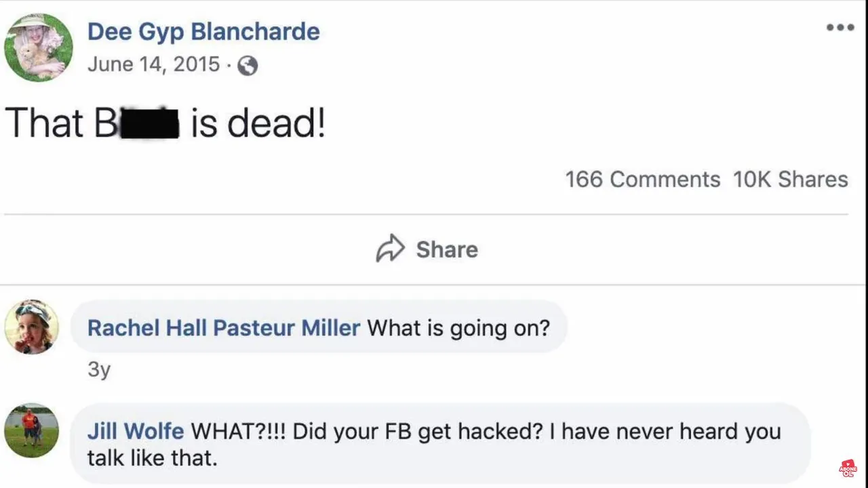
Task: Click the 'What is going on?' comment text
Action: 458,328
